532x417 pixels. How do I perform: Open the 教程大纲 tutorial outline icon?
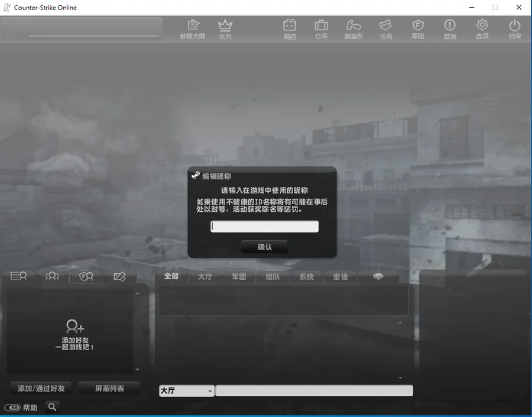(192, 29)
